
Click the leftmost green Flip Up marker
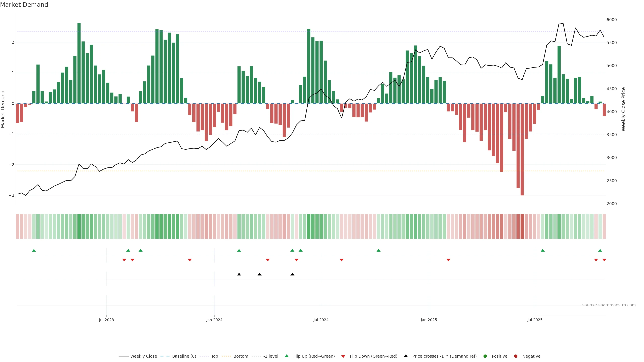click(34, 250)
